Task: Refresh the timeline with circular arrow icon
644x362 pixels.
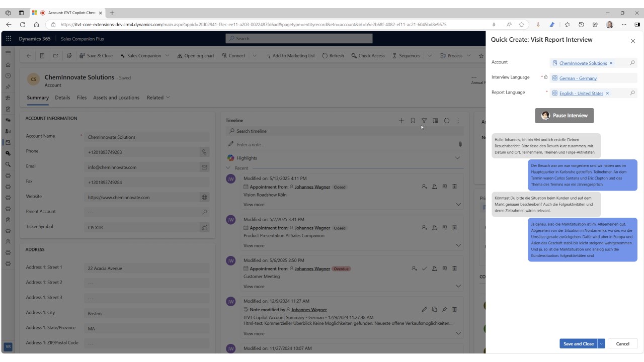Action: [x=447, y=121]
